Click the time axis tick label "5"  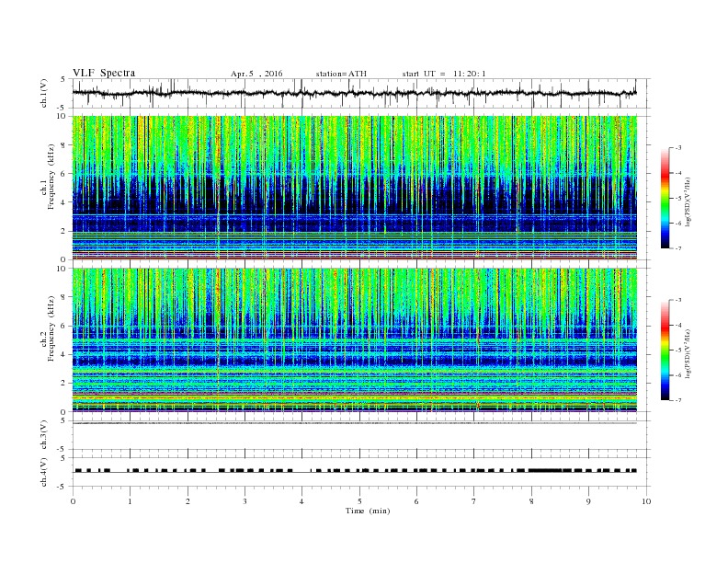point(359,501)
